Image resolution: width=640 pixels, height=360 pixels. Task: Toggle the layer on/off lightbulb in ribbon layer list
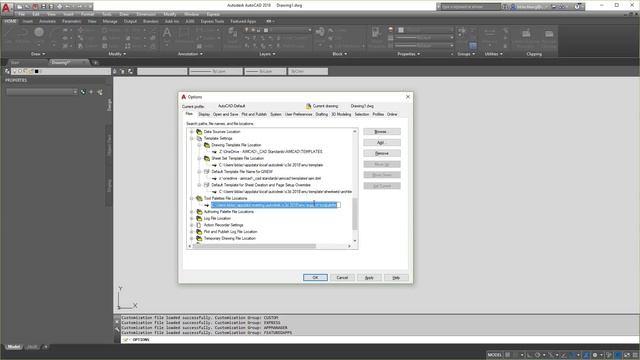(247, 30)
